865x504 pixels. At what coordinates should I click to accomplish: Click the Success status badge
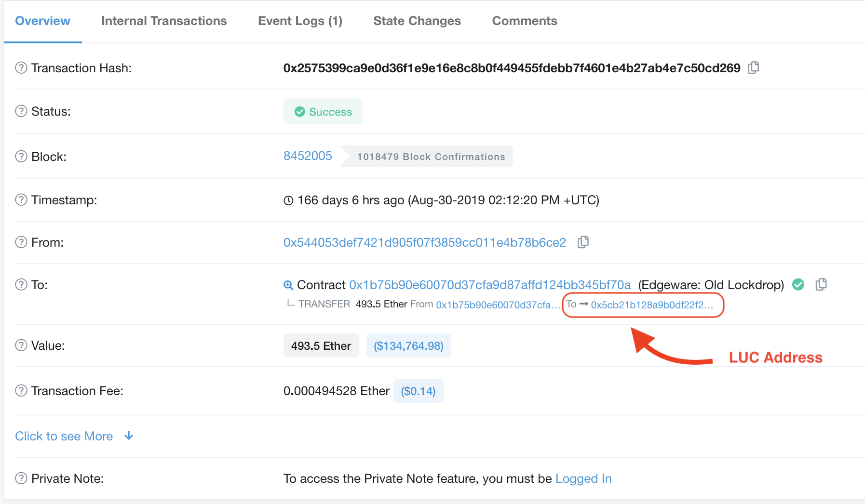pyautogui.click(x=323, y=111)
